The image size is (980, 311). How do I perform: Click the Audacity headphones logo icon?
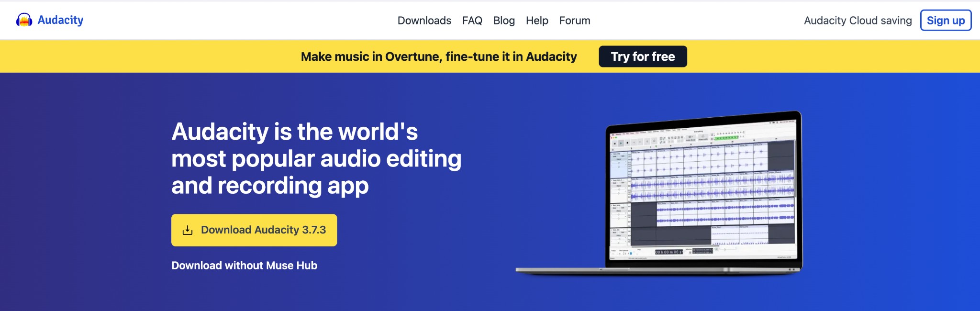[24, 20]
